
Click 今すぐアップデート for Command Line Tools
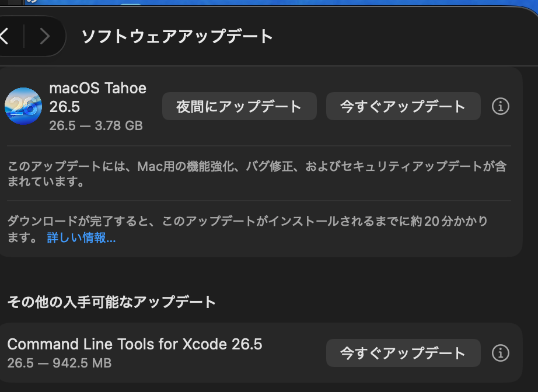(x=403, y=353)
